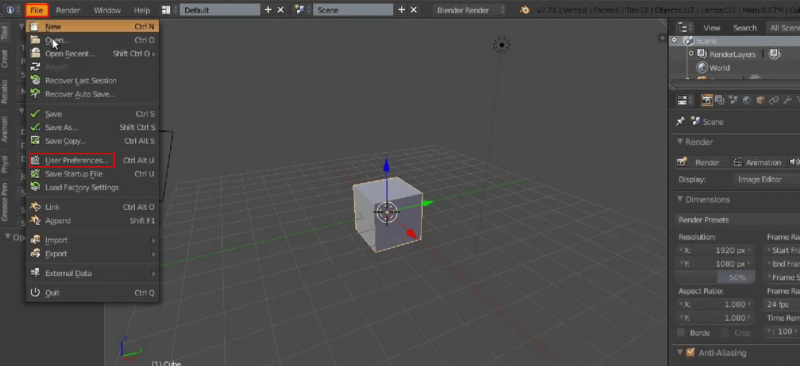Expand the RenderLayers entry in outliner
Screen dimensions: 800x366
tap(691, 54)
